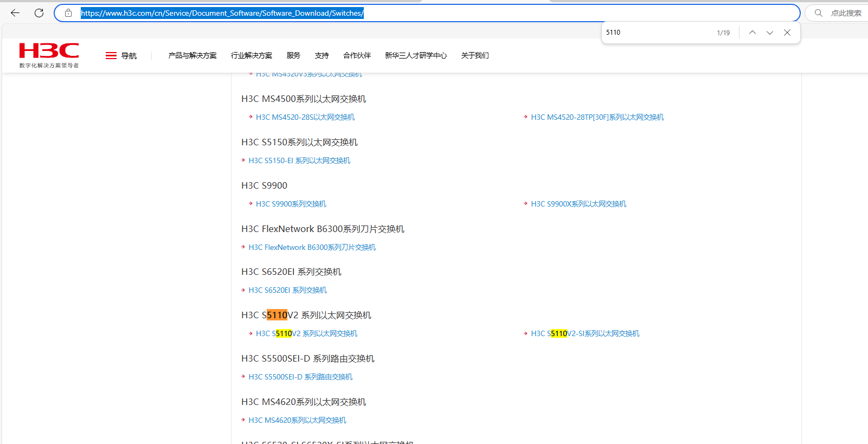Open H3C S5110V2-SI系列以太网交换机 link
Viewport: 868px width, 444px height.
(x=585, y=333)
